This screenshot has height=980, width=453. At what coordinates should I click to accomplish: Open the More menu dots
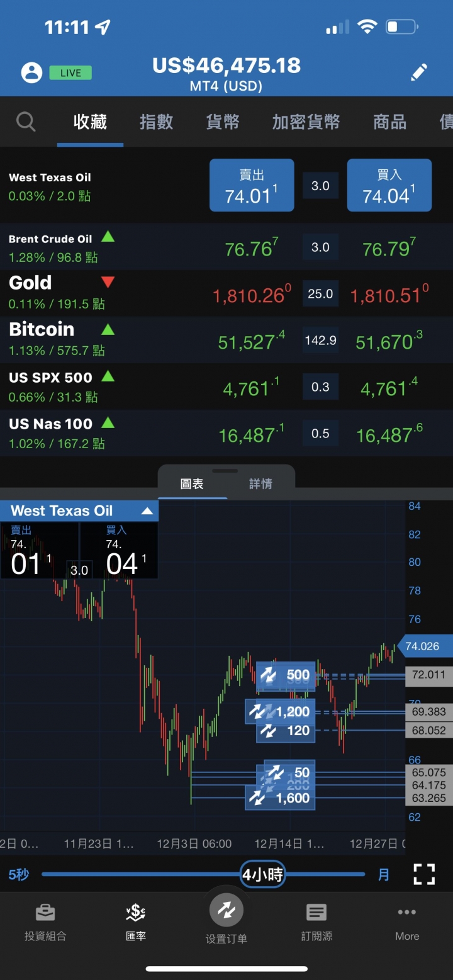(407, 911)
